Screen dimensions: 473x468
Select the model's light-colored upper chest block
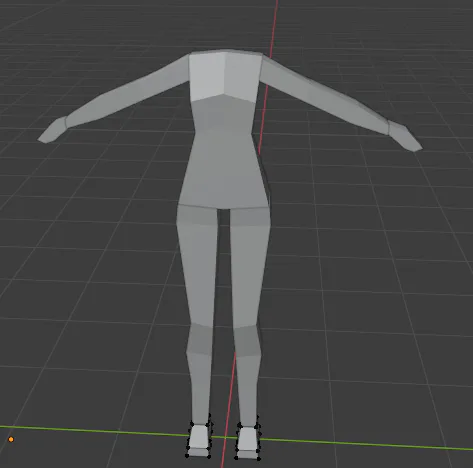pyautogui.click(x=225, y=76)
